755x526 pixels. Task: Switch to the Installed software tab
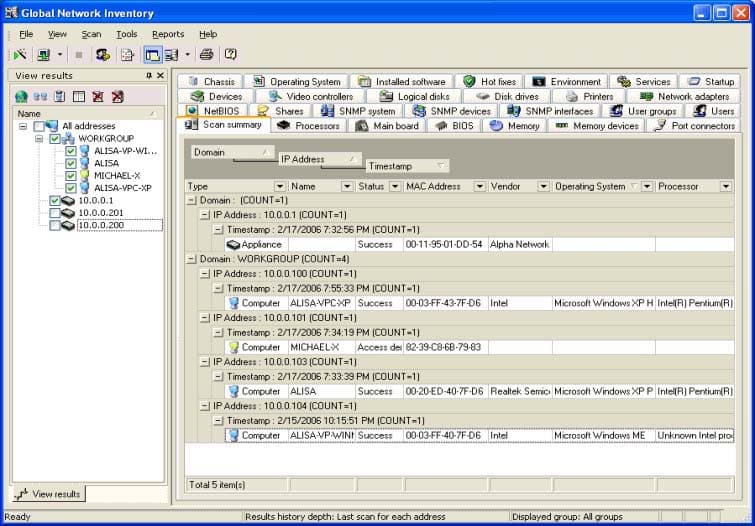tap(402, 82)
